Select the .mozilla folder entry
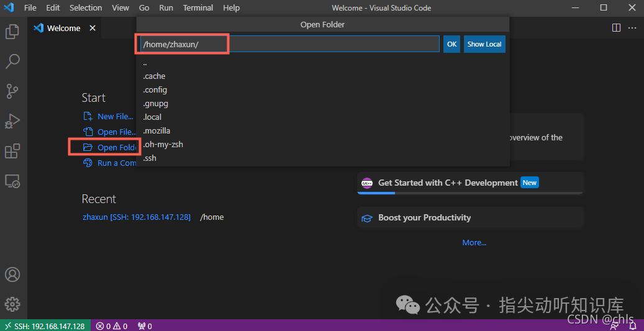 [323, 130]
